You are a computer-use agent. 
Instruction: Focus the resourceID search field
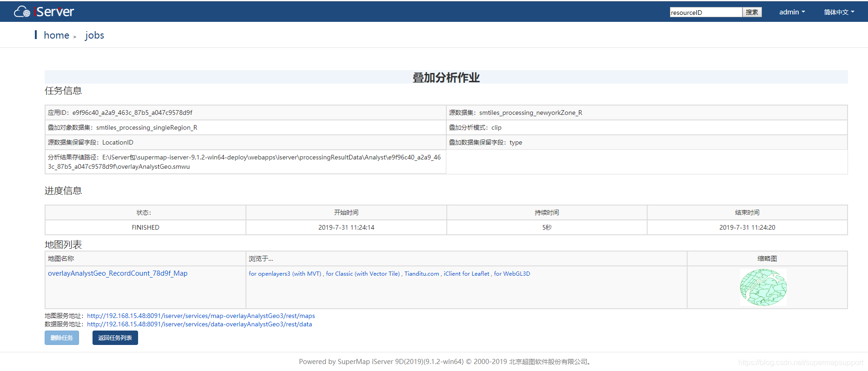click(706, 12)
